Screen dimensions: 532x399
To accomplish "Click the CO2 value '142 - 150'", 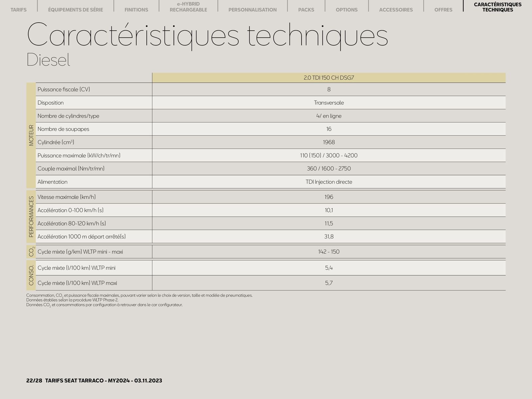I will [329, 252].
